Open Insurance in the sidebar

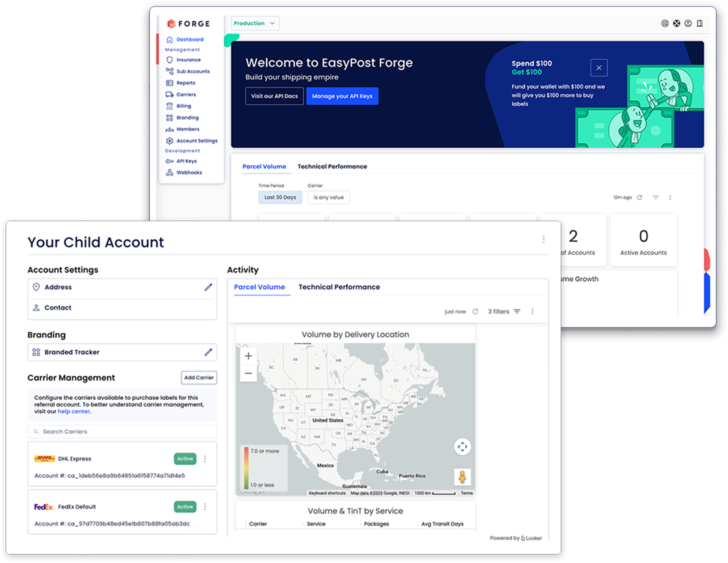tap(183, 60)
